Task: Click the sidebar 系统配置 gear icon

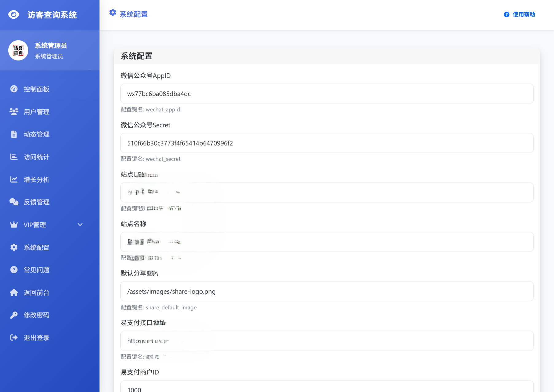Action: pos(14,247)
